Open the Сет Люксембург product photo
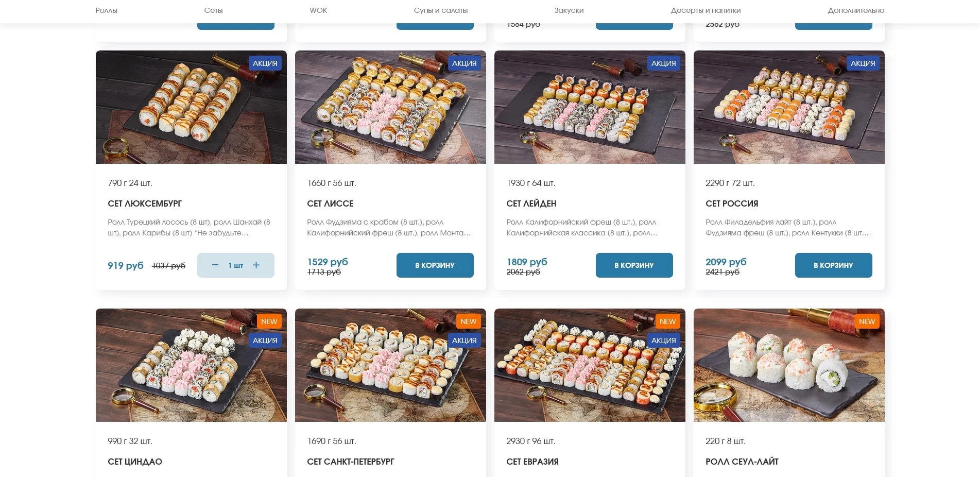The height and width of the screenshot is (477, 980). coord(191,107)
